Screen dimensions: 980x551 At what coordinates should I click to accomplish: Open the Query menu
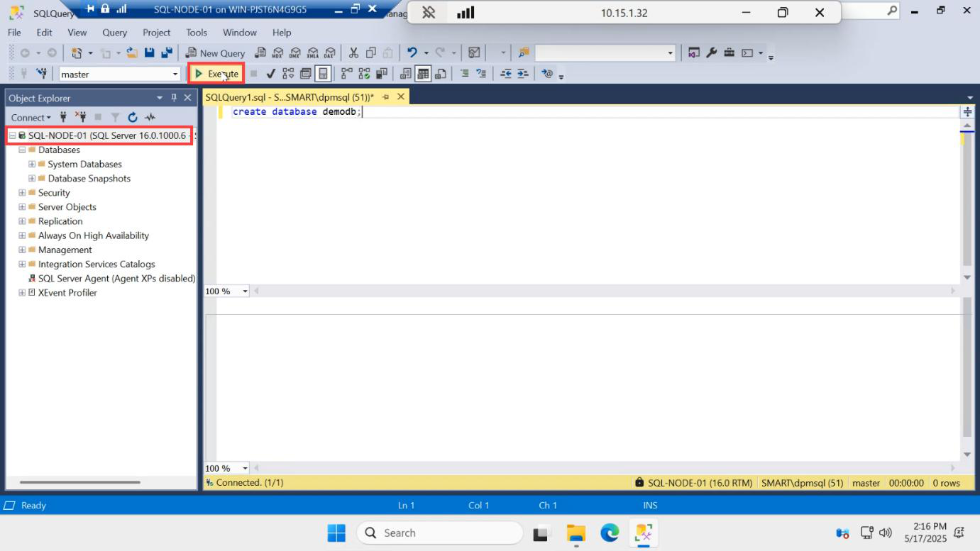pyautogui.click(x=114, y=33)
